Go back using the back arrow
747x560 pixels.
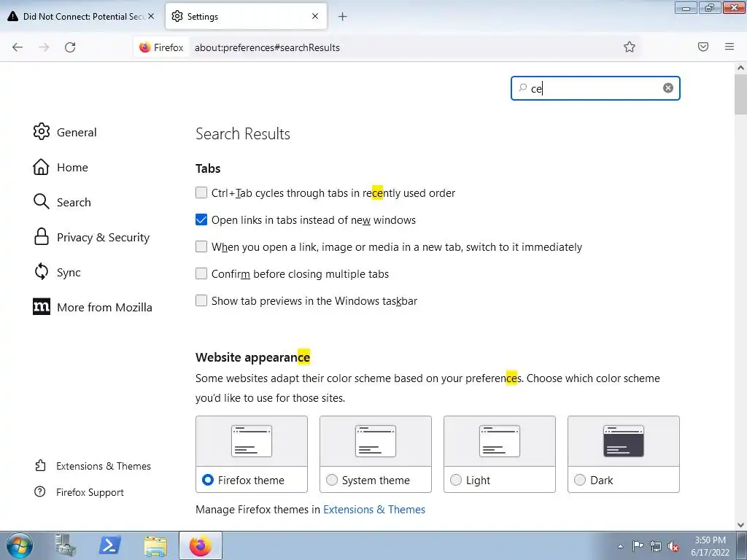18,47
